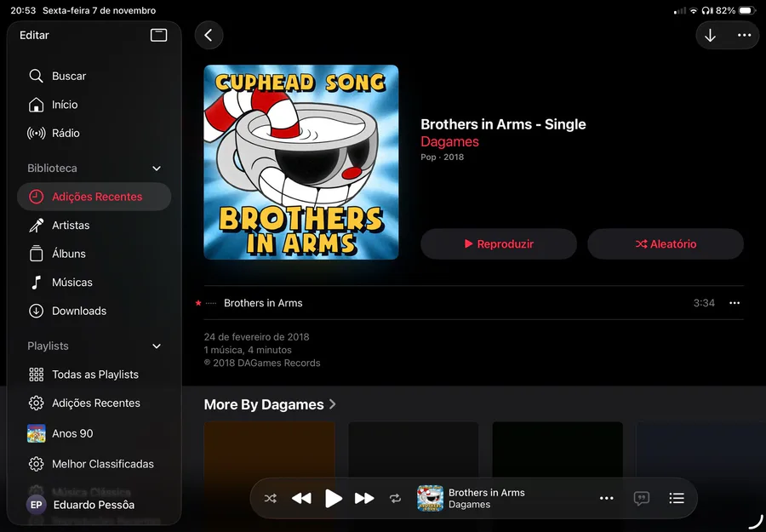
Task: Go back with the arrow button
Action: pyautogui.click(x=209, y=35)
